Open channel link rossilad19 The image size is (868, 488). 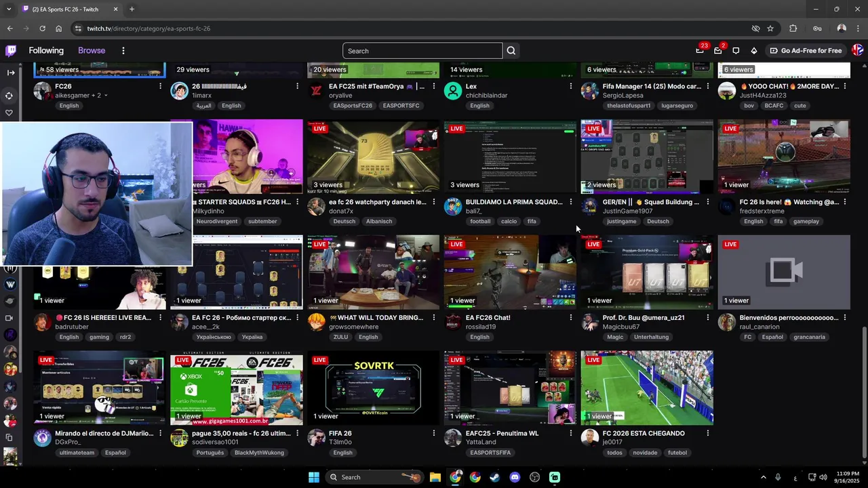[x=481, y=327]
